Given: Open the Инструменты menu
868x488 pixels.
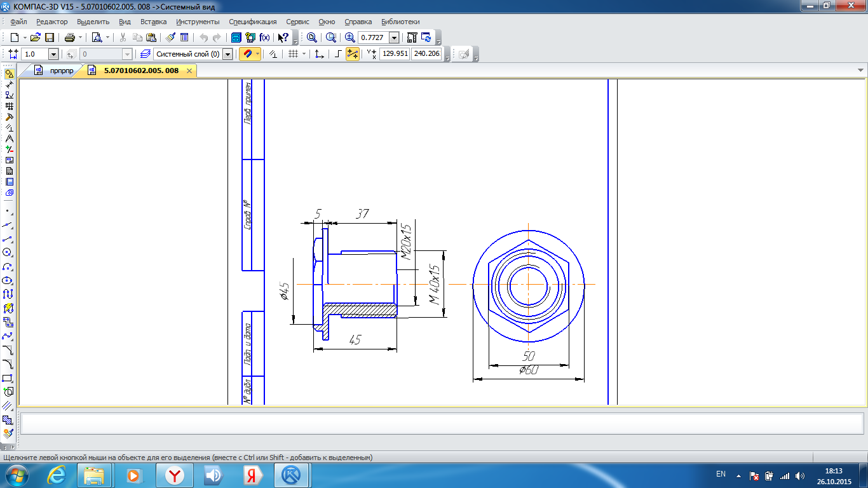Looking at the screenshot, I should point(198,22).
